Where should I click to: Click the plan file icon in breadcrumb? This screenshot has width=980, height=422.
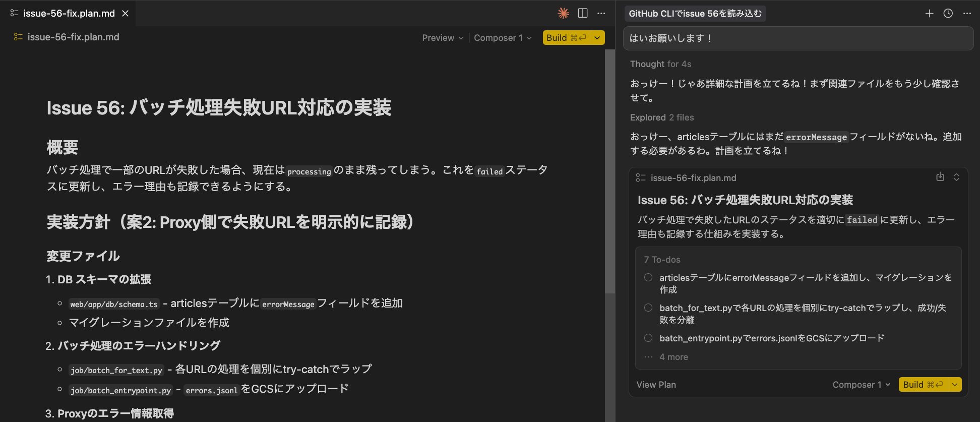click(18, 37)
